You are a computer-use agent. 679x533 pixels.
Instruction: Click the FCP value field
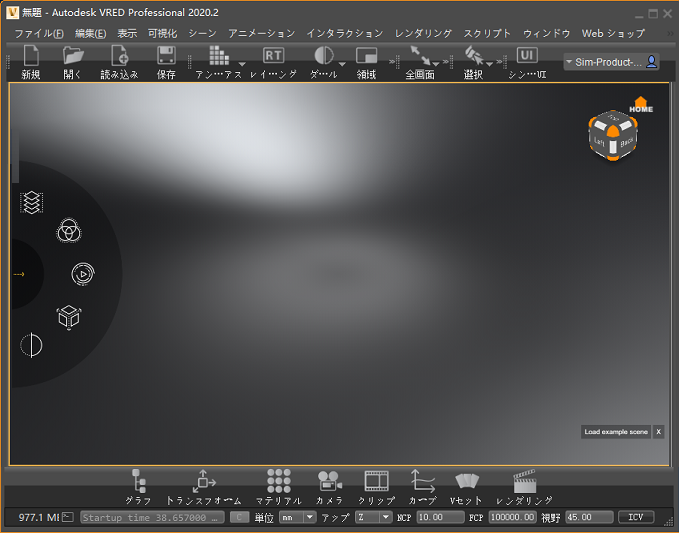click(x=512, y=517)
